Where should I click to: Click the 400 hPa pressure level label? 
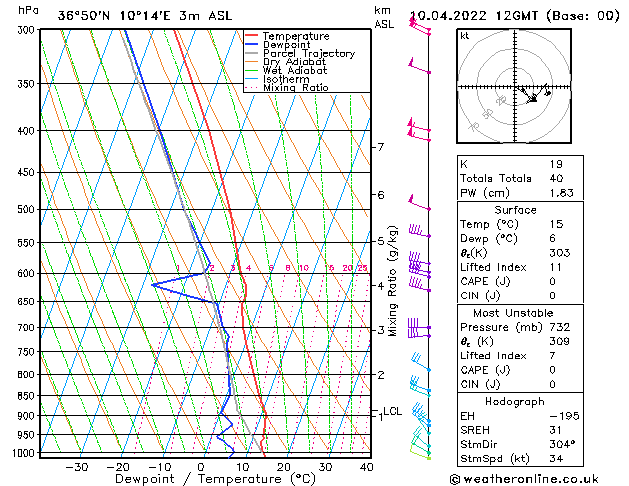(x=28, y=131)
